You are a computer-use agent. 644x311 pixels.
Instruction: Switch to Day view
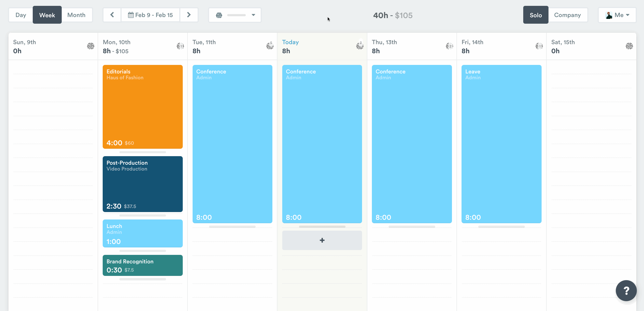click(21, 15)
